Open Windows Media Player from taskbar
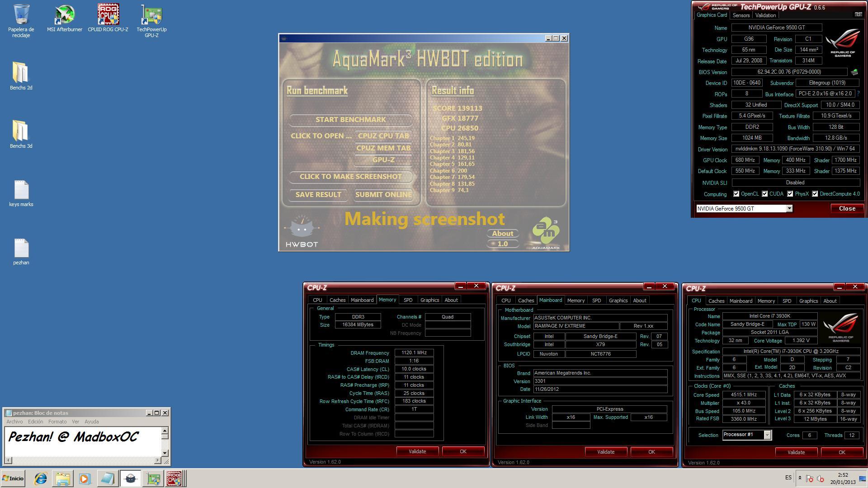 coord(85,479)
